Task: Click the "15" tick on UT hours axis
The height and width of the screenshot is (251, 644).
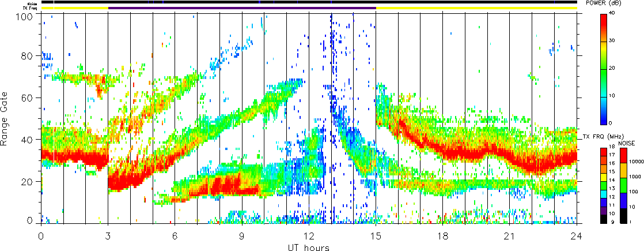Action: [x=376, y=236]
